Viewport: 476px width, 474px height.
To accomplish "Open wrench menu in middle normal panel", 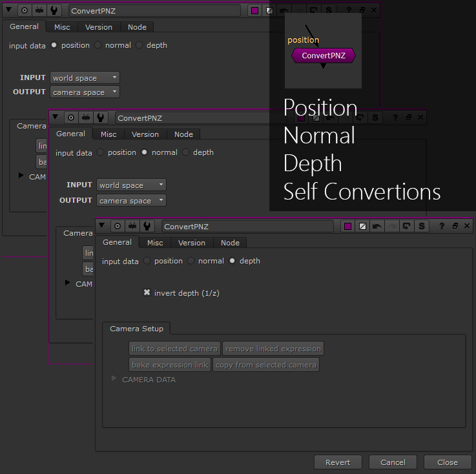I will (101, 118).
